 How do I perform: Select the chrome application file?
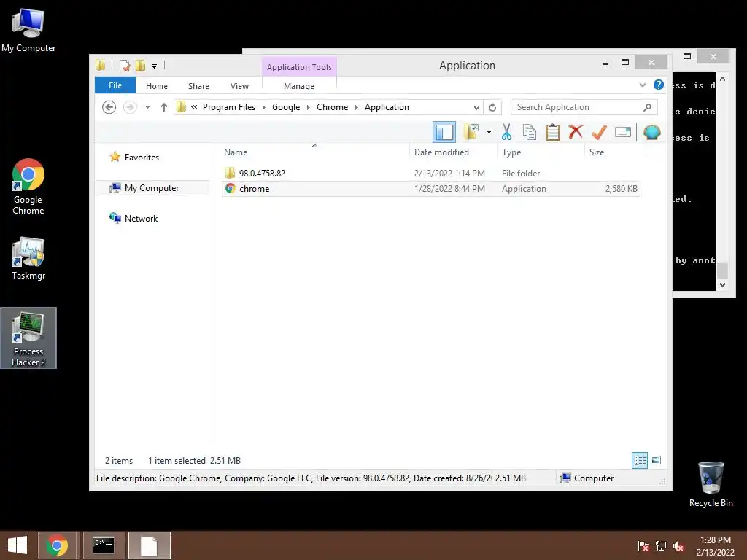(x=430, y=189)
